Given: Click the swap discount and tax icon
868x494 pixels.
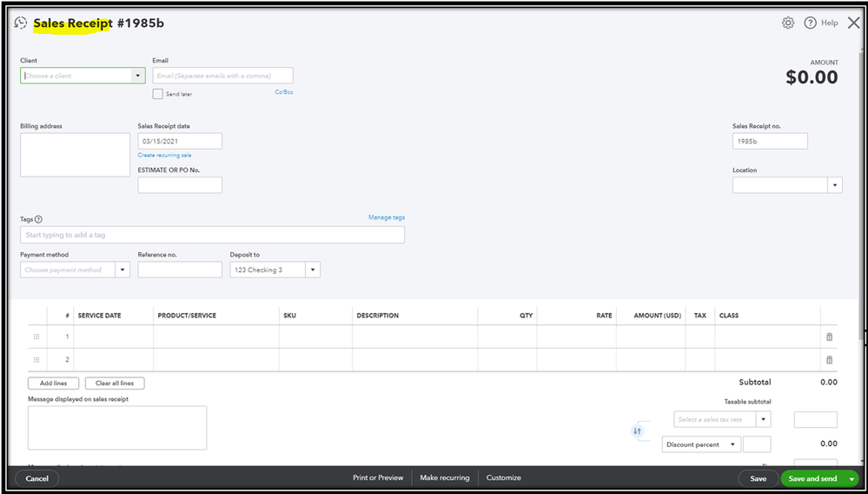Looking at the screenshot, I should point(637,431).
